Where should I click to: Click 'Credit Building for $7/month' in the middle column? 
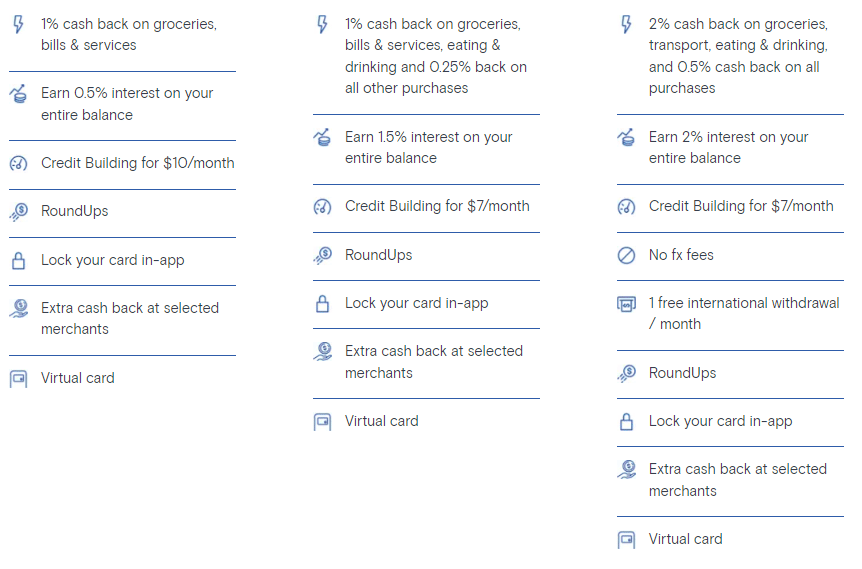click(437, 206)
